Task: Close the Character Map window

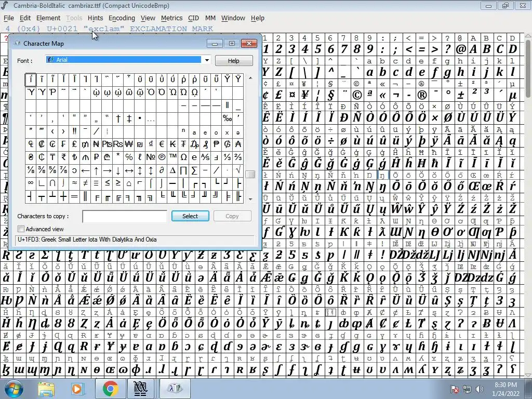Action: coord(249,44)
